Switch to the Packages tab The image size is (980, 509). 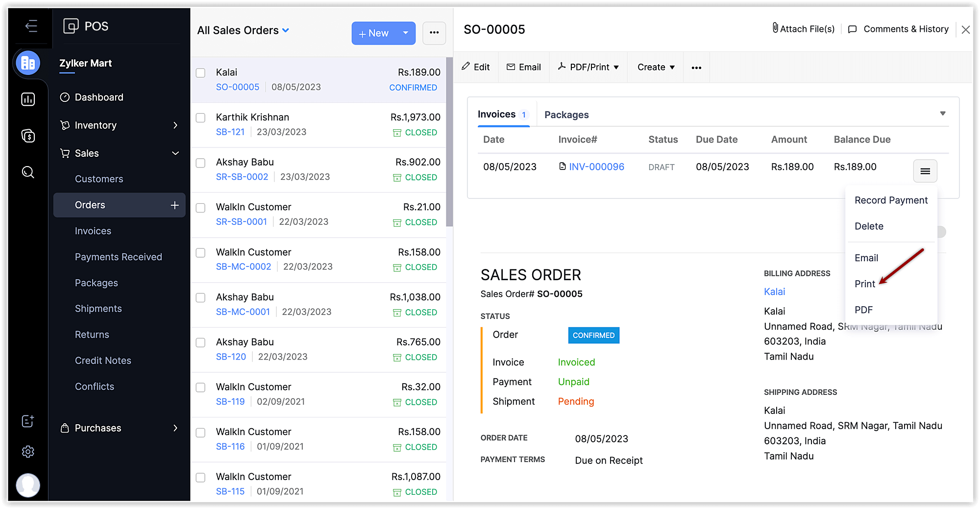coord(566,115)
